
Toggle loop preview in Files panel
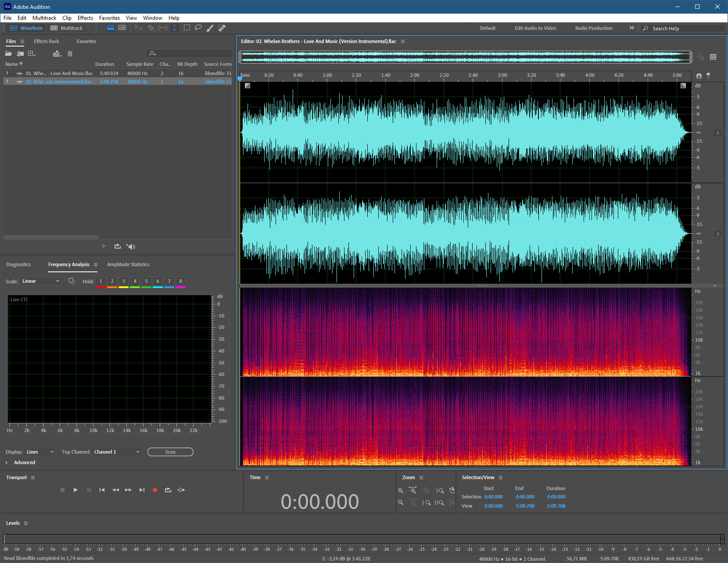(118, 246)
